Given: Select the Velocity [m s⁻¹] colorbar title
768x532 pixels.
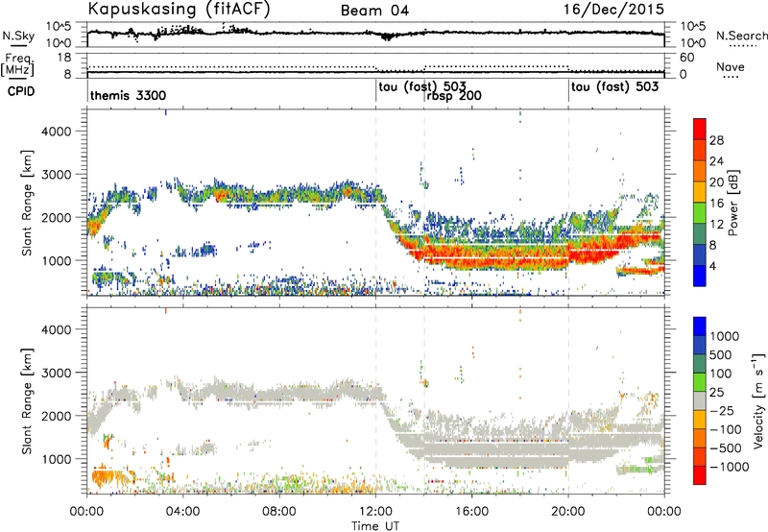Looking at the screenshot, I should pos(758,399).
